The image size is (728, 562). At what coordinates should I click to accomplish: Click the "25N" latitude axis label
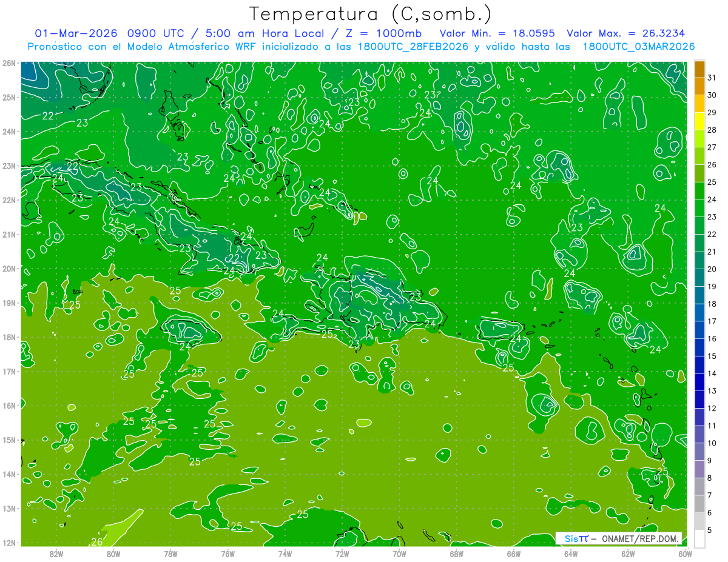coord(8,97)
